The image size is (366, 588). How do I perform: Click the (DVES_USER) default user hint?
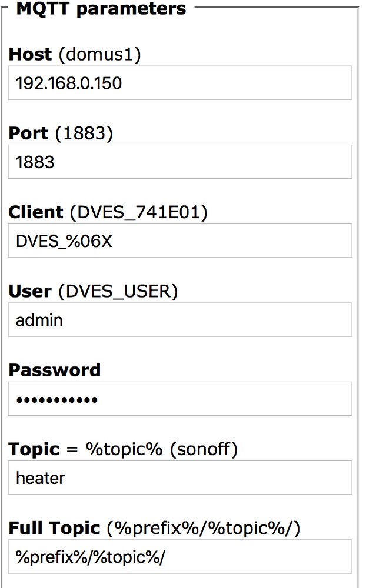[118, 292]
